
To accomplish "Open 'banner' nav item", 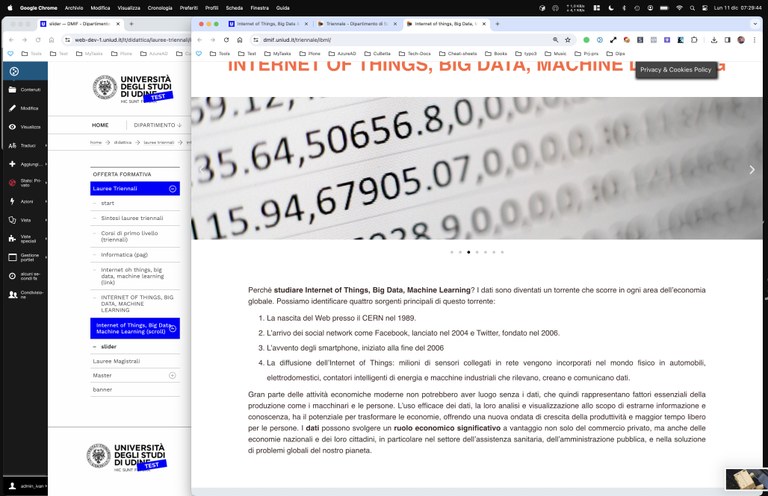I will tap(102, 390).
